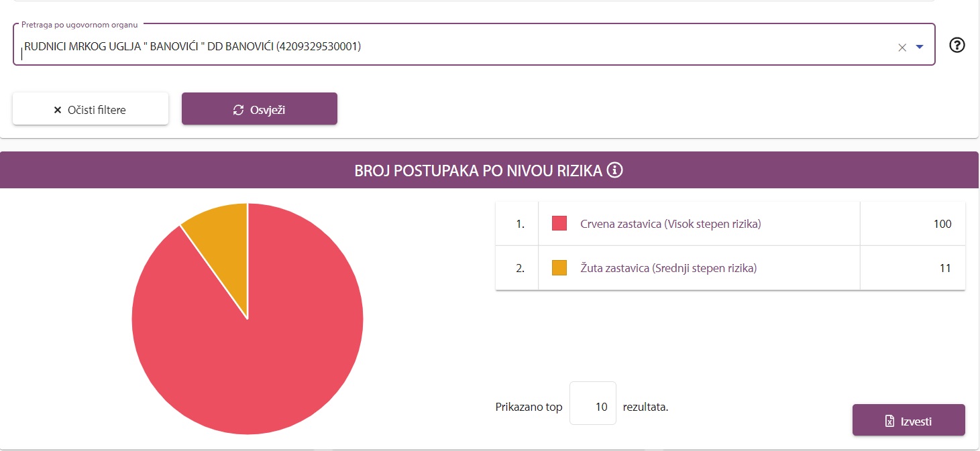Click the Žuta zastavica (Srednji stepen rizika) label
The height and width of the screenshot is (451, 980).
(x=668, y=268)
